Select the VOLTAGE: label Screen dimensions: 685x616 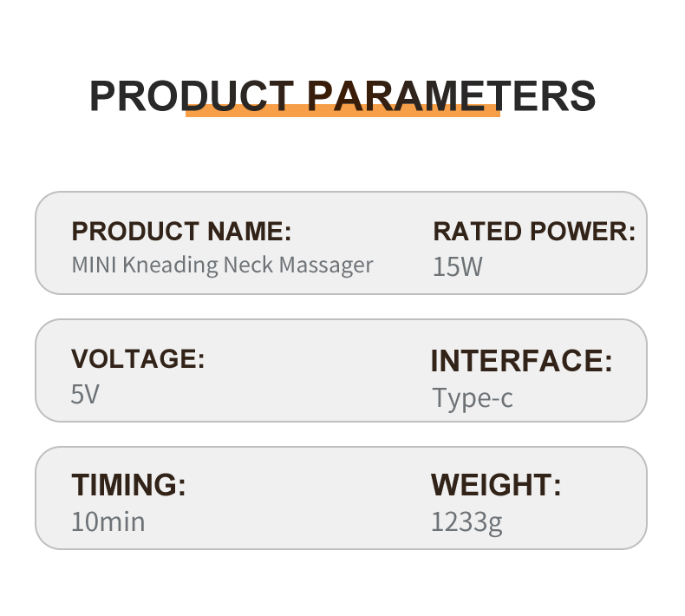click(138, 359)
